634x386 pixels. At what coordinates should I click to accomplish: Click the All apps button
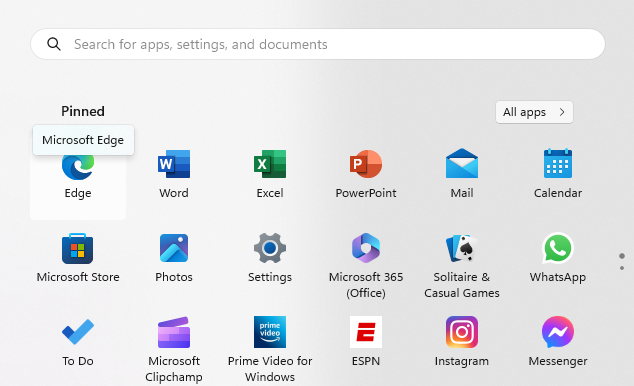[x=534, y=112]
